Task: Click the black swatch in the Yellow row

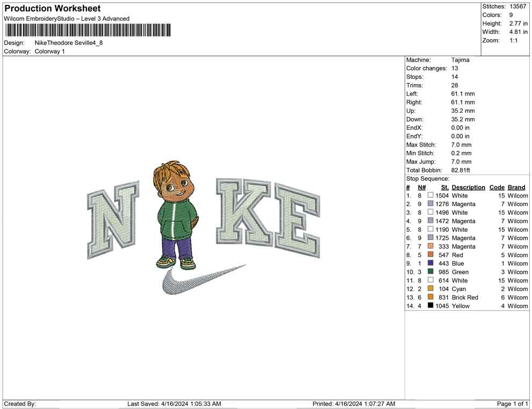Action: point(430,305)
